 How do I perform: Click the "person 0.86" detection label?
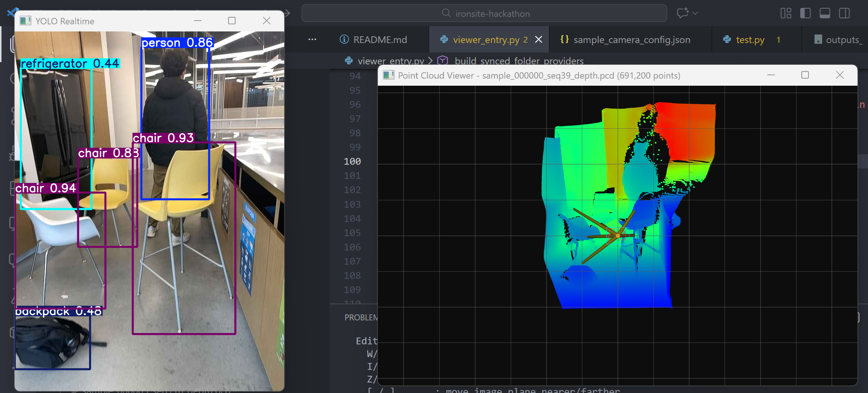[177, 43]
